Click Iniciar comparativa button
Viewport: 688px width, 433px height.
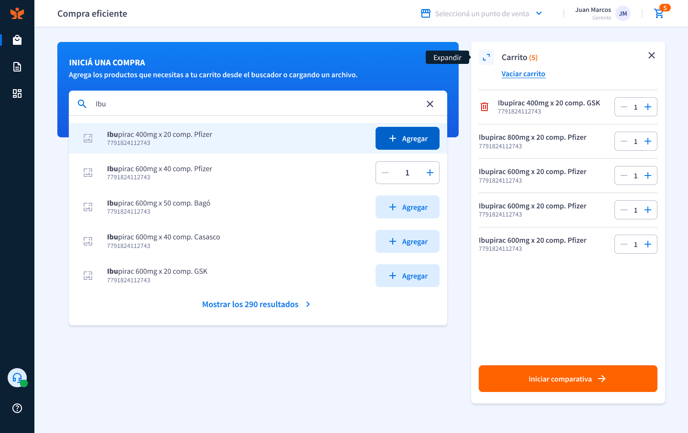568,379
